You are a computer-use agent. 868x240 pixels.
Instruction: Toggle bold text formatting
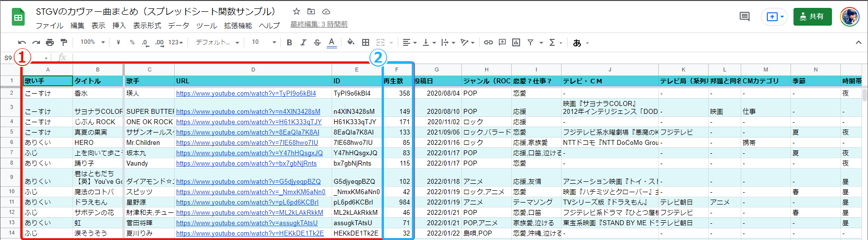[289, 43]
